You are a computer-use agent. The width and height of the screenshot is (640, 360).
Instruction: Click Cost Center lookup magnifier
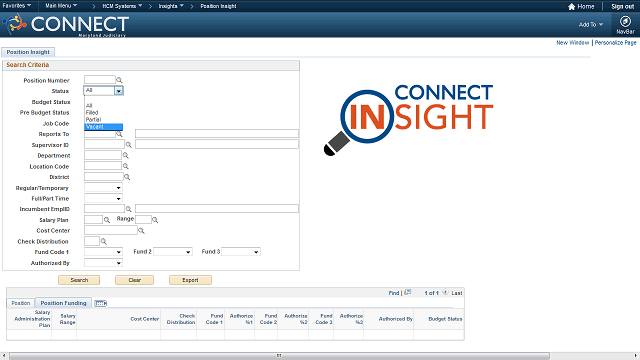pyautogui.click(x=141, y=231)
